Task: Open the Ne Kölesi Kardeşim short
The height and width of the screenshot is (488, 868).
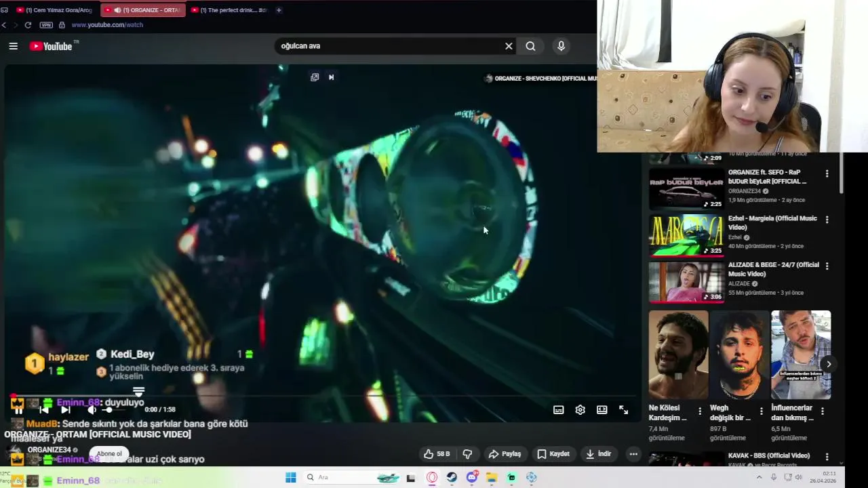Action: click(x=678, y=355)
